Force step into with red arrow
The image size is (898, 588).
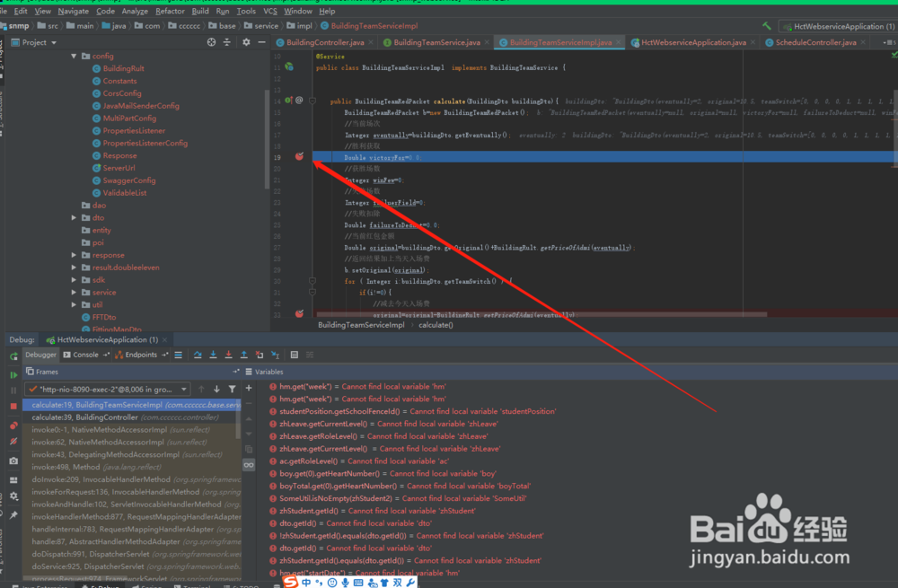click(228, 355)
